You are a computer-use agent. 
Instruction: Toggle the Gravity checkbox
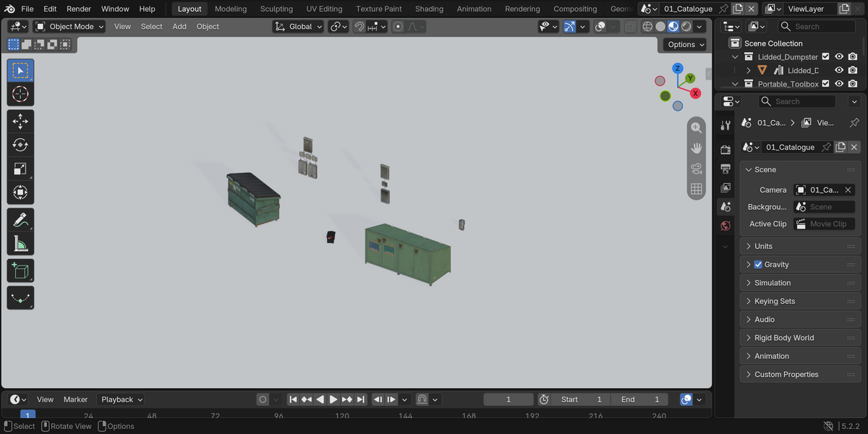pyautogui.click(x=758, y=265)
